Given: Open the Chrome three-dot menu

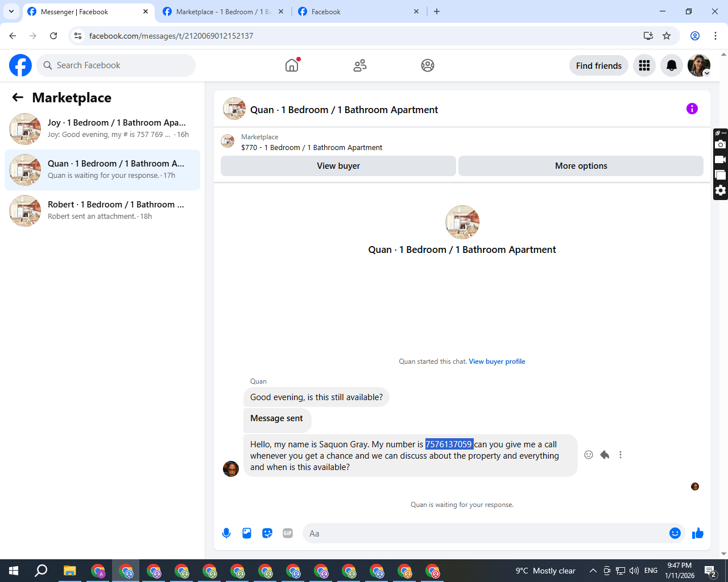Looking at the screenshot, I should [x=715, y=36].
